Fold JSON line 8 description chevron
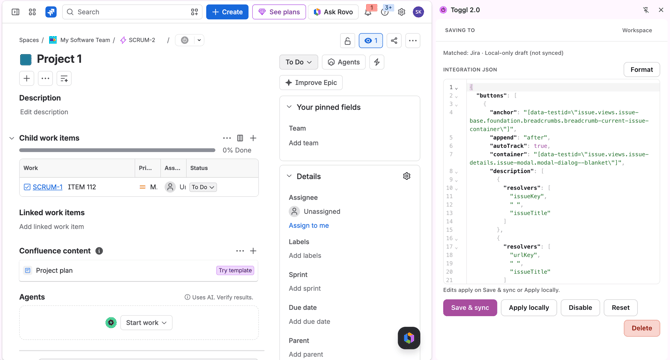This screenshot has width=670, height=360. click(457, 171)
